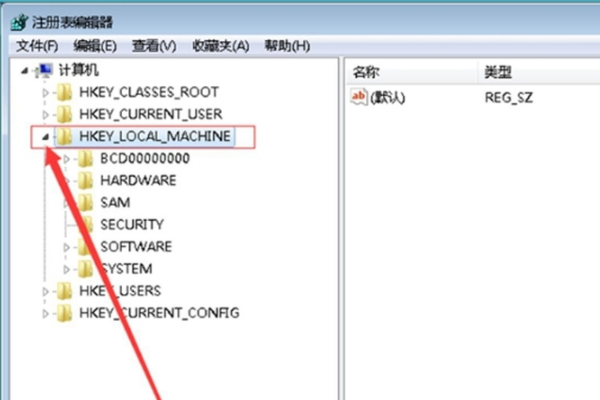Select the SOFTWARE key label
This screenshot has height=400, width=600.
tap(135, 246)
